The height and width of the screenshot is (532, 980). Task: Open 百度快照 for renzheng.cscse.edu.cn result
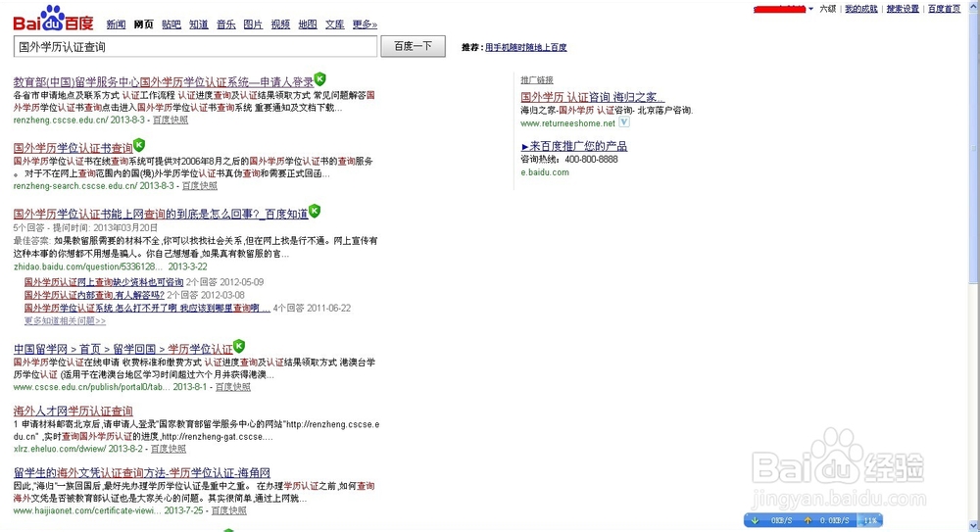pos(171,121)
